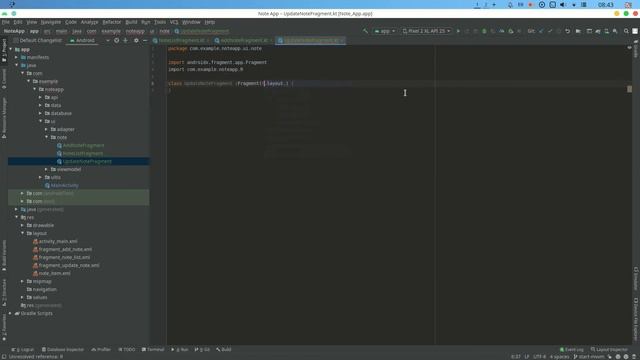
Task: Expand the manifests folder
Action: tap(17, 57)
